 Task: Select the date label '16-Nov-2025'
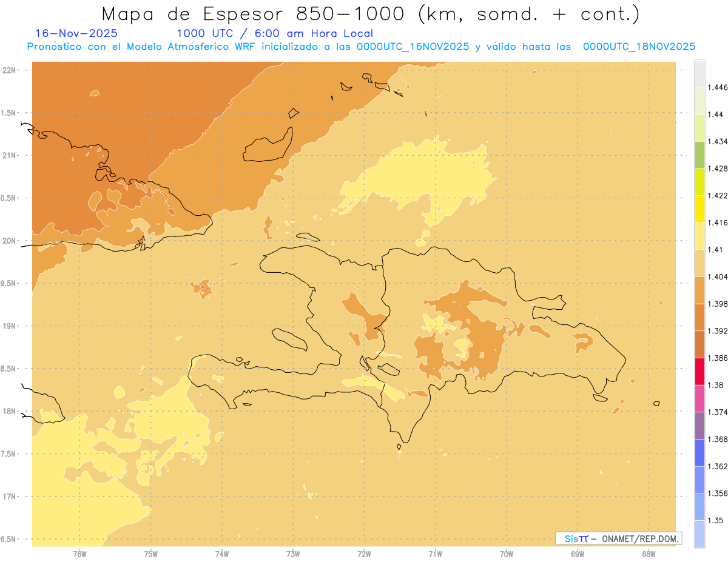(76, 34)
